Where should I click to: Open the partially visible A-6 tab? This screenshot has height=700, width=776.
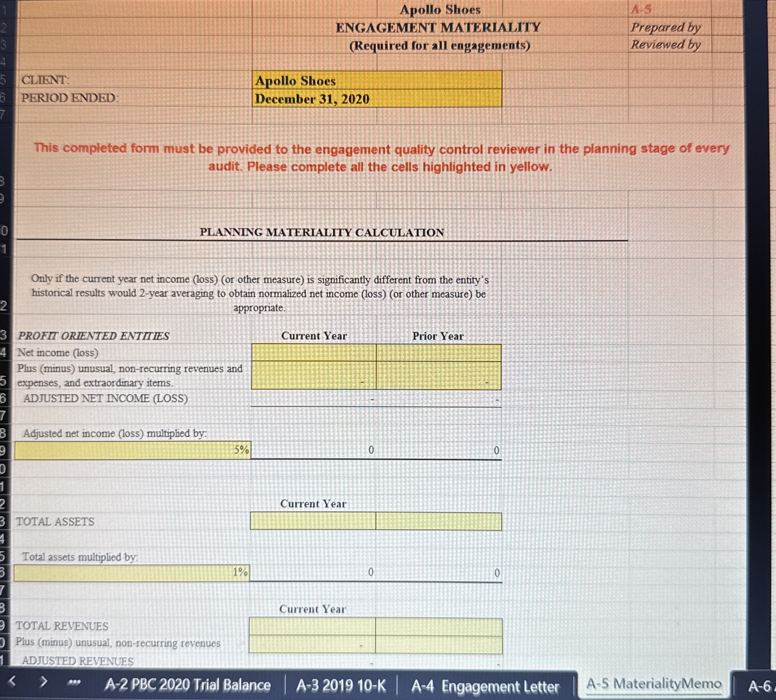[759, 685]
